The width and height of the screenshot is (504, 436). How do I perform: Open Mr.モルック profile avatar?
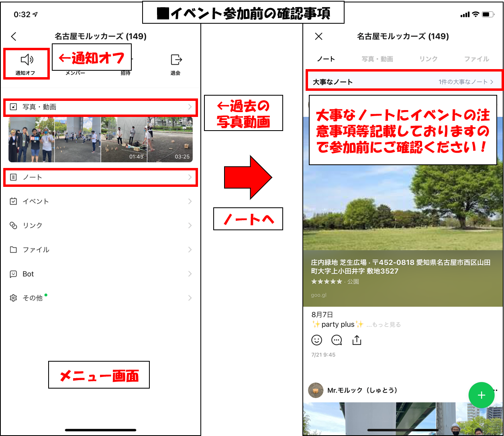point(316,390)
